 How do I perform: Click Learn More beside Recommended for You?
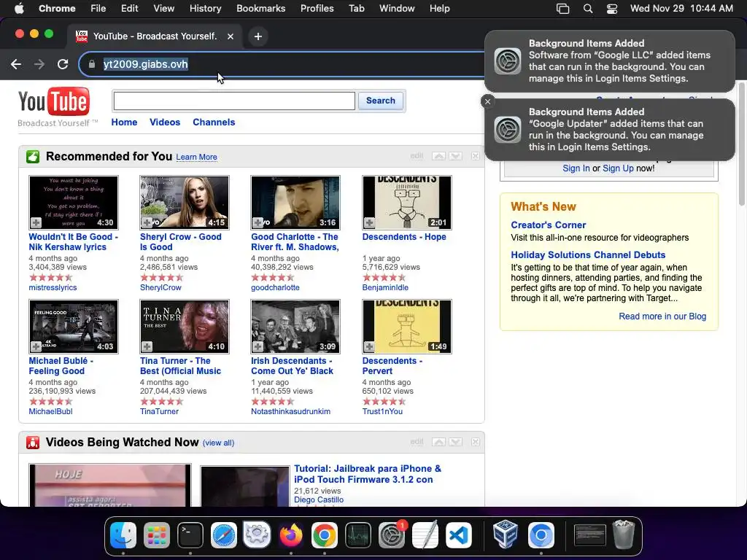click(x=196, y=157)
